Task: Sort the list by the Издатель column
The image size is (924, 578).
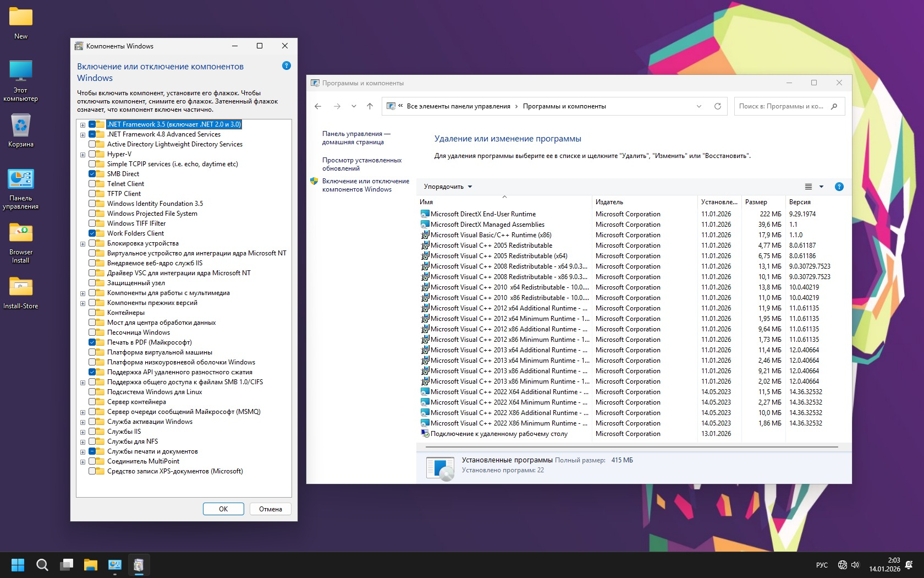Action: (x=609, y=202)
